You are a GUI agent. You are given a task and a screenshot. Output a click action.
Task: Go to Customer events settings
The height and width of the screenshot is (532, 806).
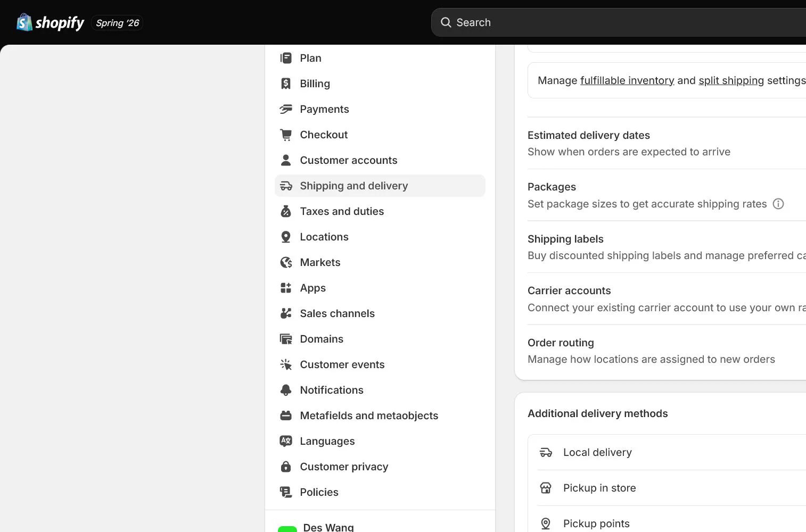[x=380, y=364]
